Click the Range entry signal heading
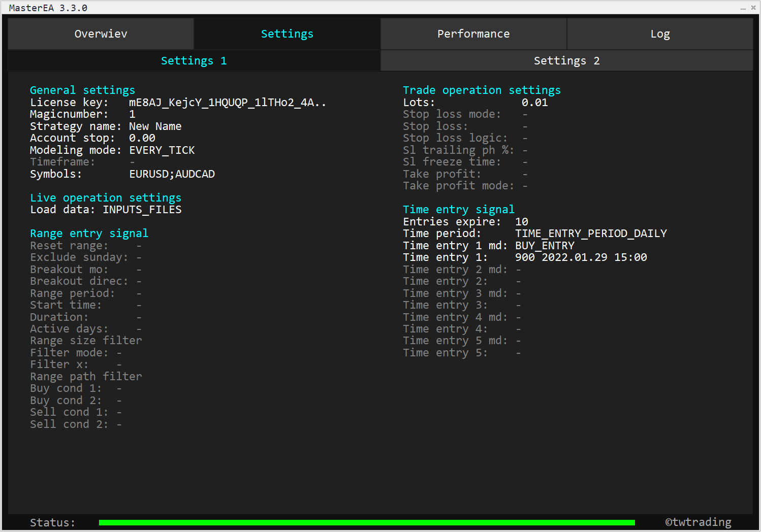 pos(89,234)
